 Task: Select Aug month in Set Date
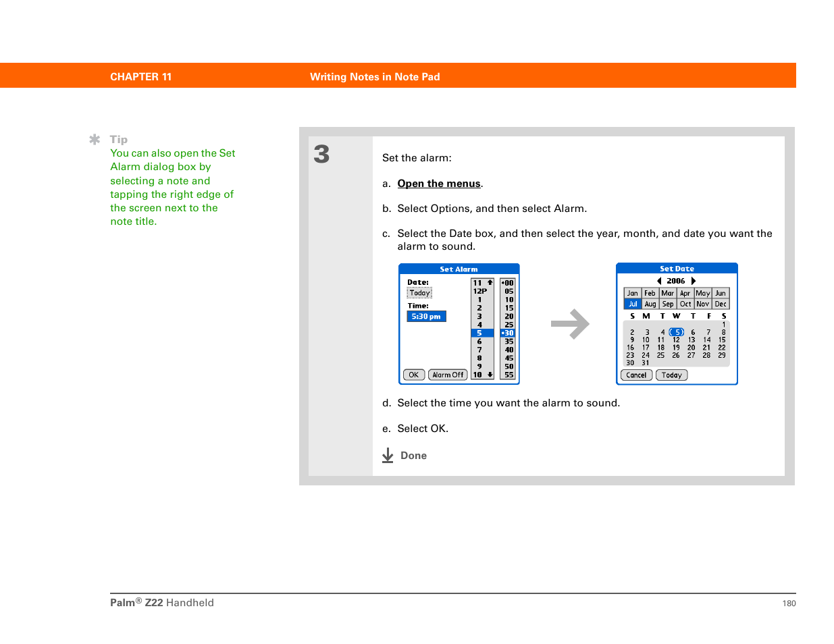pos(650,304)
